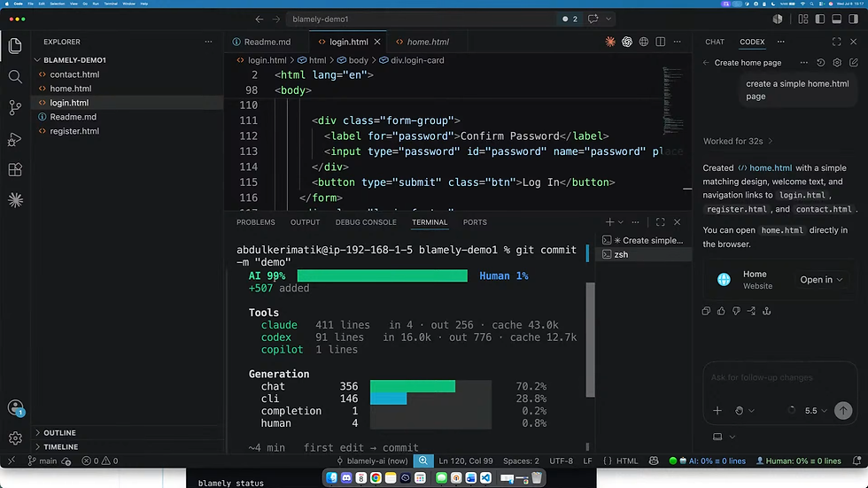Viewport: 868px width, 488px height.
Task: Select register.html in the explorer
Action: 74,131
